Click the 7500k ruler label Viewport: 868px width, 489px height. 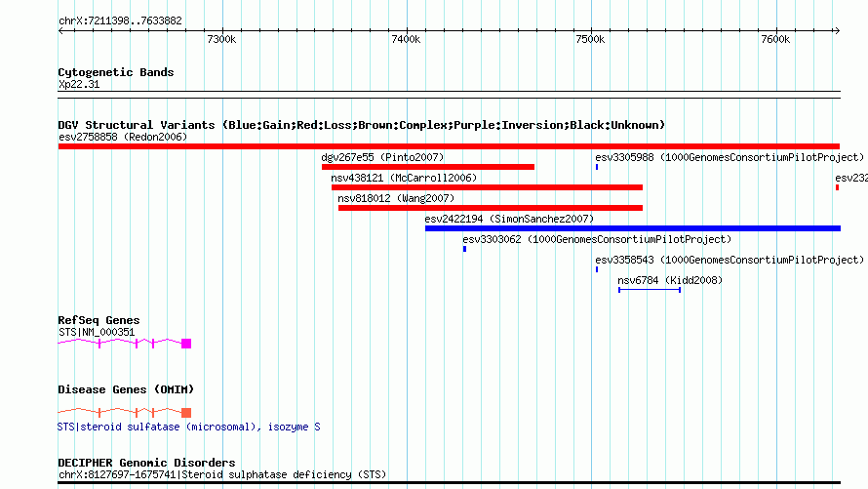[590, 40]
